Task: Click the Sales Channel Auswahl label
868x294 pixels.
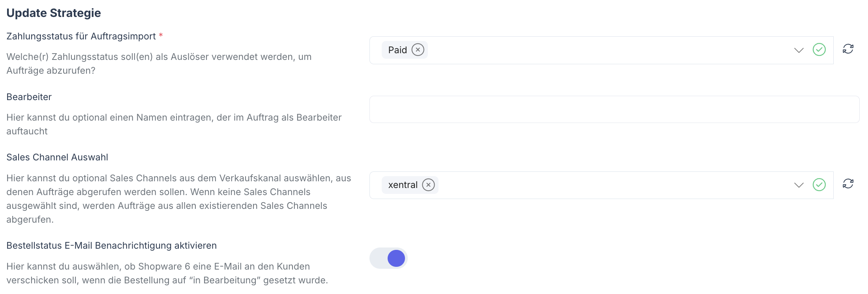Action: pos(57,157)
